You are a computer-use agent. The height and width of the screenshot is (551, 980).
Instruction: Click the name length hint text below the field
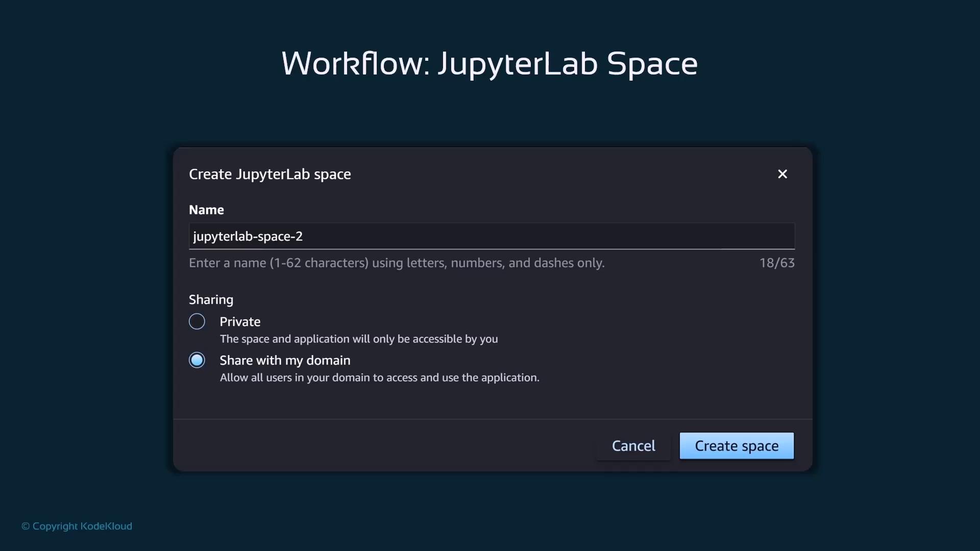pyautogui.click(x=397, y=263)
